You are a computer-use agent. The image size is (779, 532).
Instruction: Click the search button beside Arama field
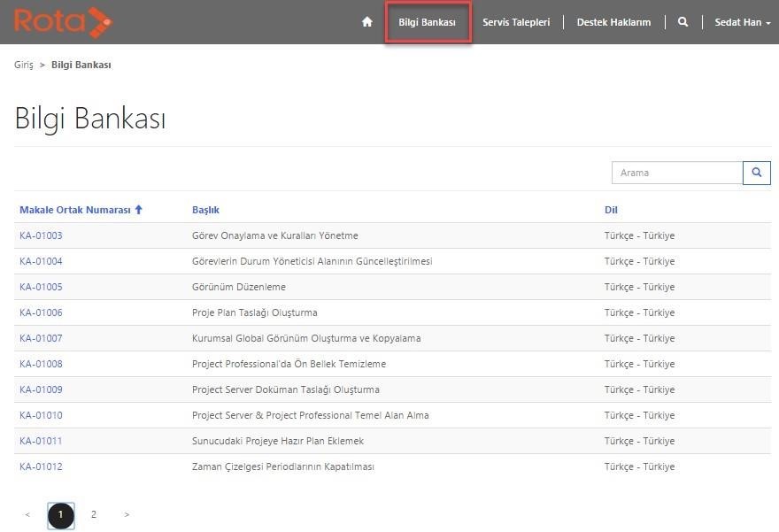pos(757,173)
